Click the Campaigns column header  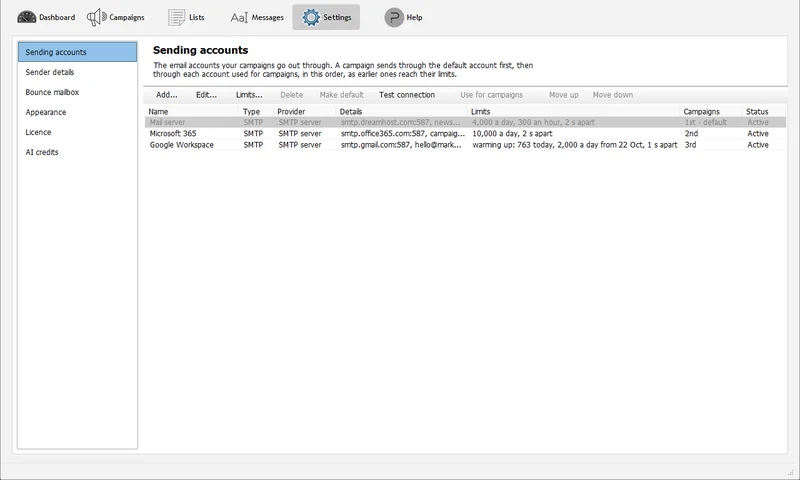tap(711, 111)
